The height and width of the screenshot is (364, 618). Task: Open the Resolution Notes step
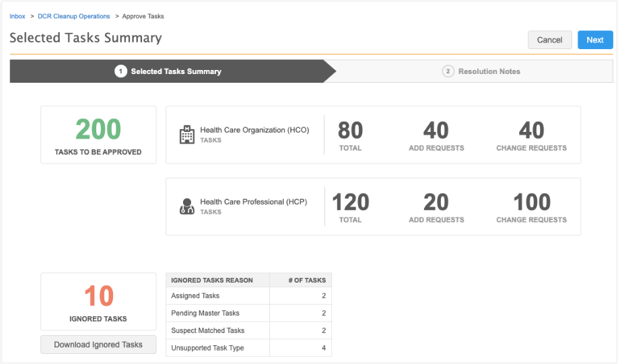click(x=489, y=71)
